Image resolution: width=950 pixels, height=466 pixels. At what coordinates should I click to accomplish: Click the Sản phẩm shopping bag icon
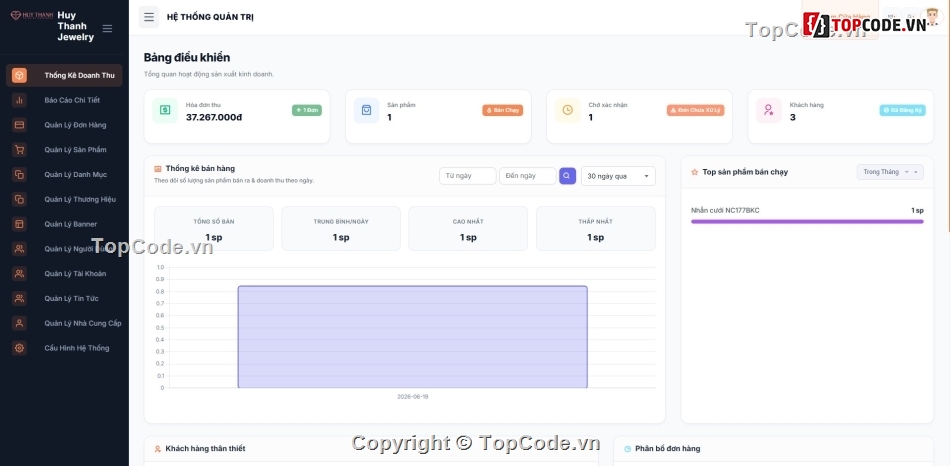366,110
